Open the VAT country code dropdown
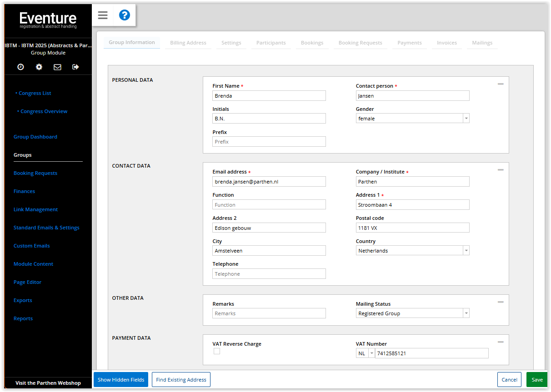Viewport: 551px width, 392px height. tap(371, 353)
